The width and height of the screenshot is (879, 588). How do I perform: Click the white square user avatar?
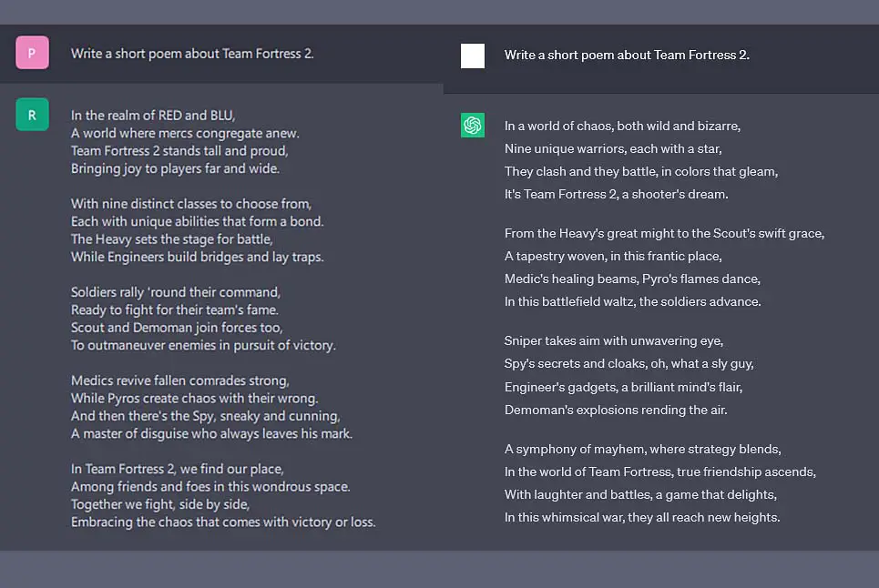point(473,56)
